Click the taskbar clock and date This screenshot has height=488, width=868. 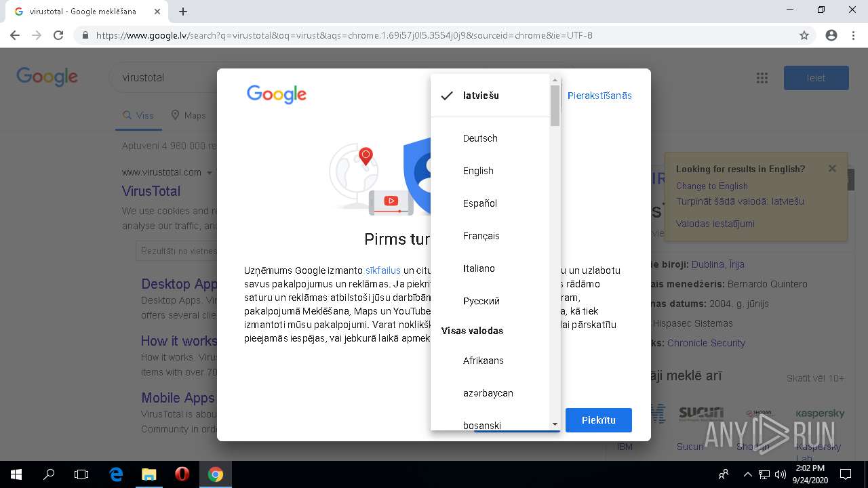[809, 474]
